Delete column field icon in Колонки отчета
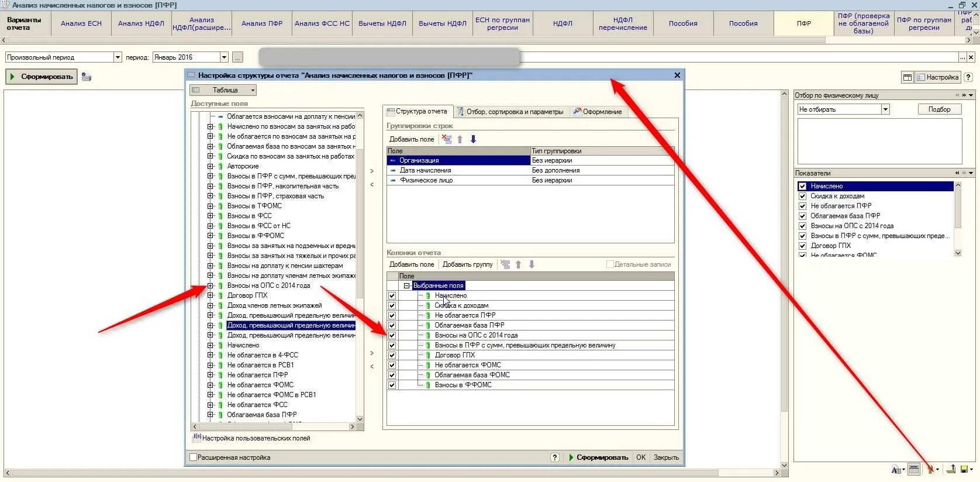The width and height of the screenshot is (980, 482). (505, 264)
